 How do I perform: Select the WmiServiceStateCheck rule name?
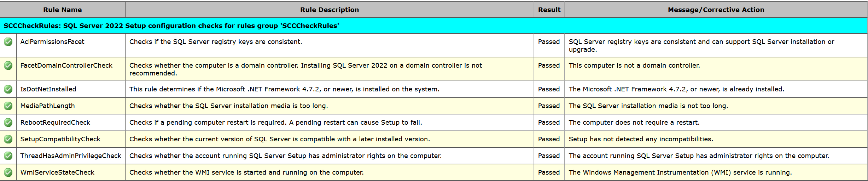(x=57, y=172)
